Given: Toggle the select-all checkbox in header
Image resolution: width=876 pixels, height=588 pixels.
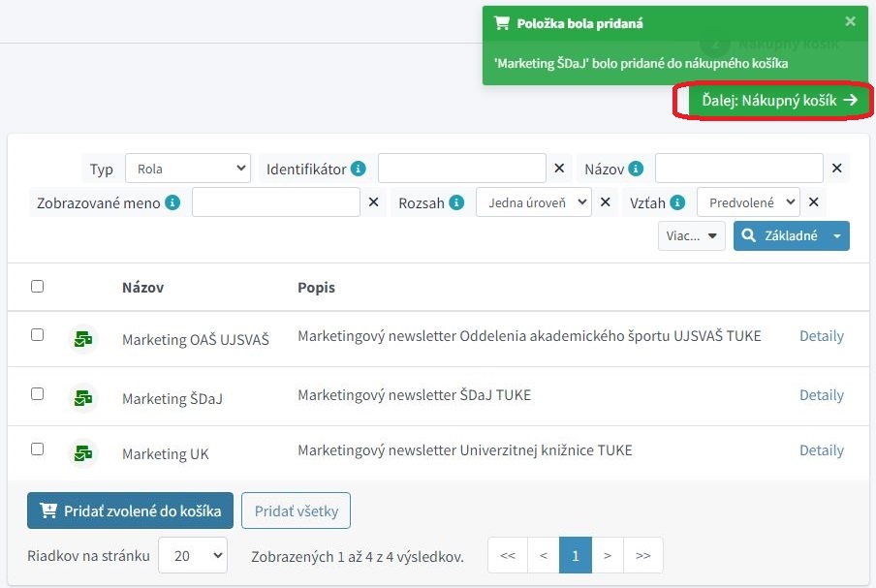Looking at the screenshot, I should pos(38,287).
